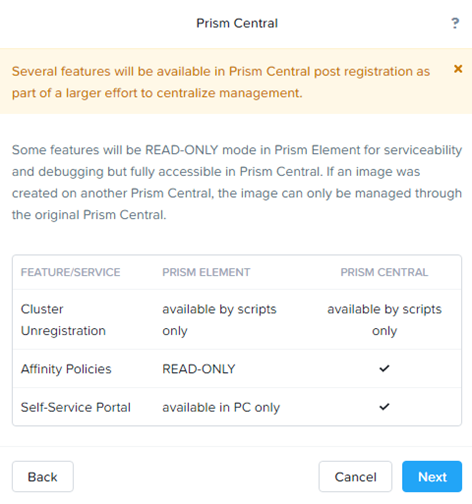This screenshot has width=472, height=504.
Task: Click the Affinity Policies Prism Central checkmark
Action: point(384,369)
